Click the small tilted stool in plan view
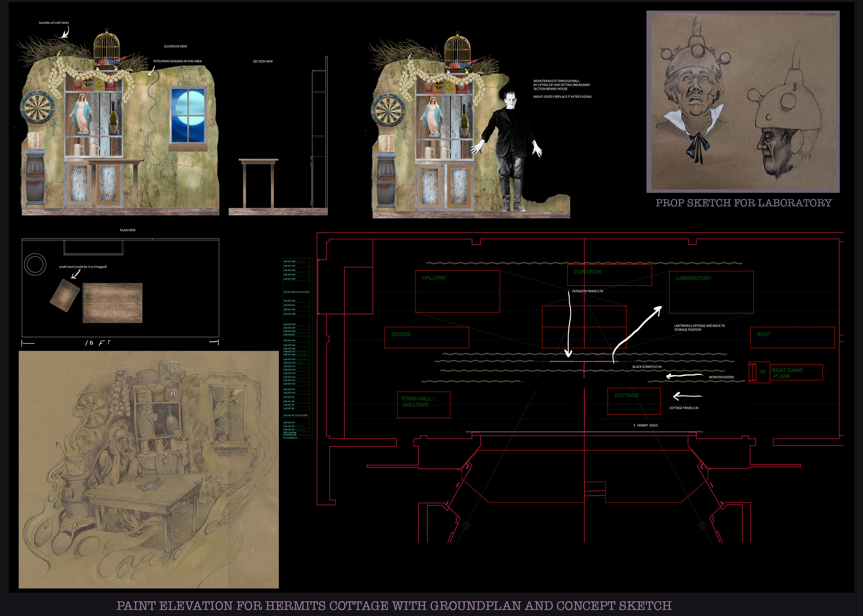This screenshot has width=863, height=616. [x=65, y=296]
